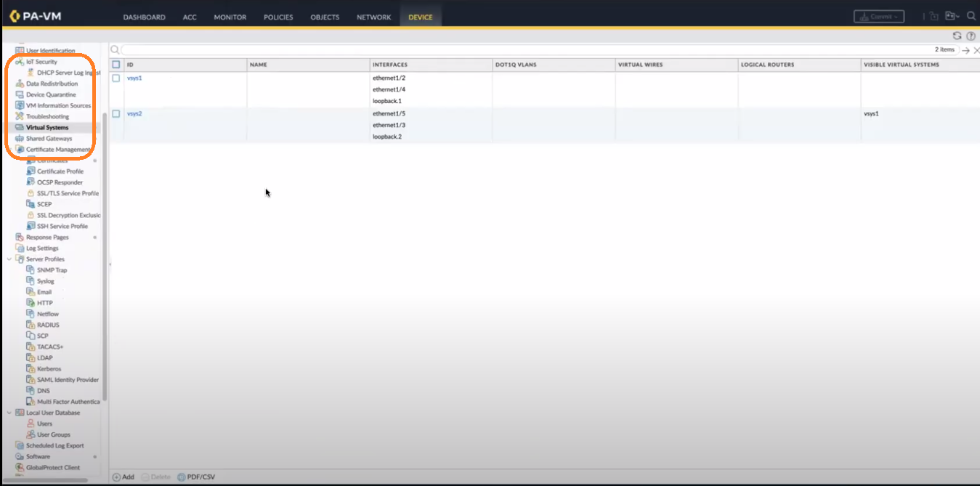Click the config lock icon in header

934,16
